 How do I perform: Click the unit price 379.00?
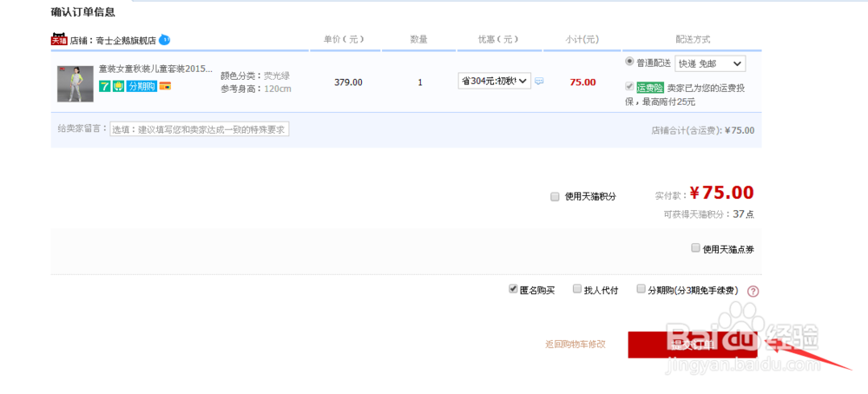click(x=348, y=82)
